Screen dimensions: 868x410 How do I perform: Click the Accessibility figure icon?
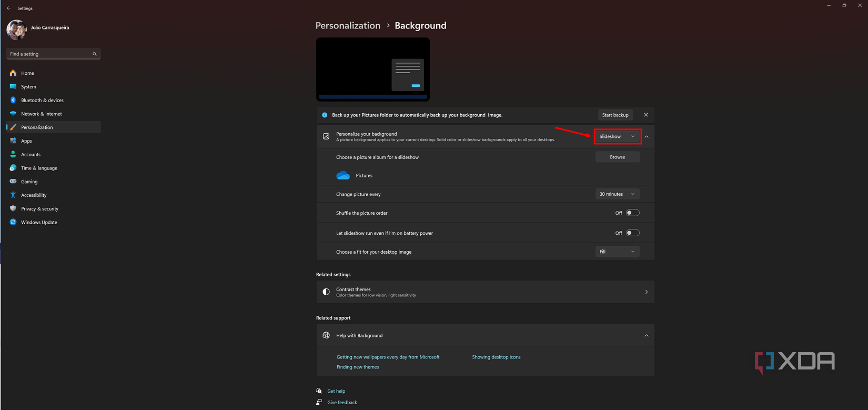[x=13, y=195]
